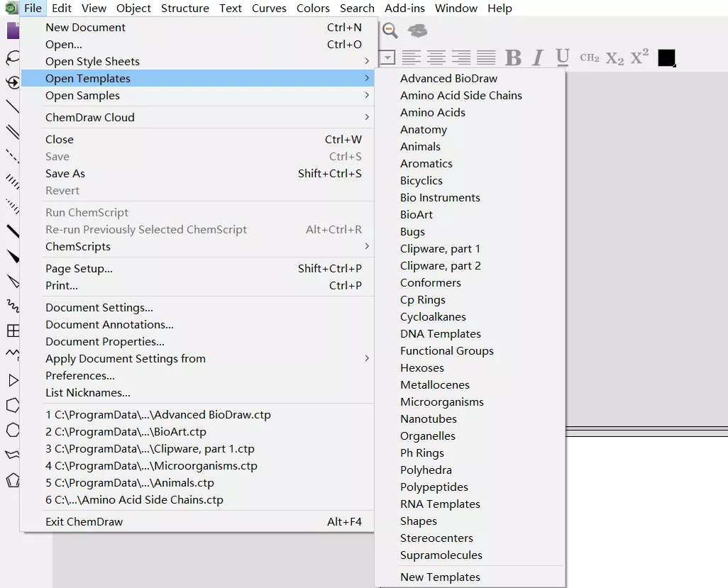Select the Cyclopentadiene Ring tool

click(13, 480)
